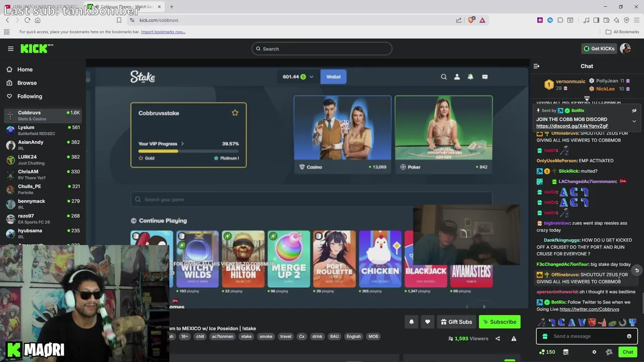Click Search your game field
644x362 pixels.
pyautogui.click(x=311, y=200)
